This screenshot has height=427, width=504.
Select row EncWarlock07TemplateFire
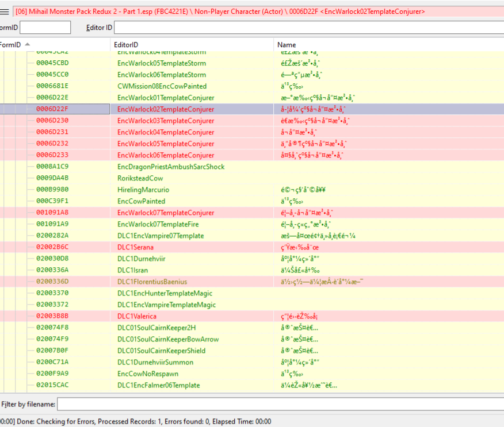[252, 224]
